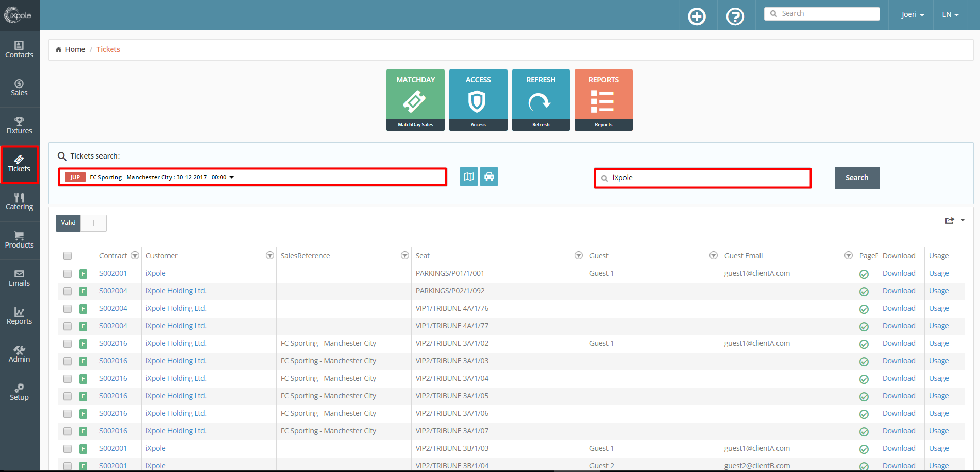Check the row for VIP2/TRIBUNE 3A/1/04
Image resolution: width=980 pixels, height=472 pixels.
(67, 379)
